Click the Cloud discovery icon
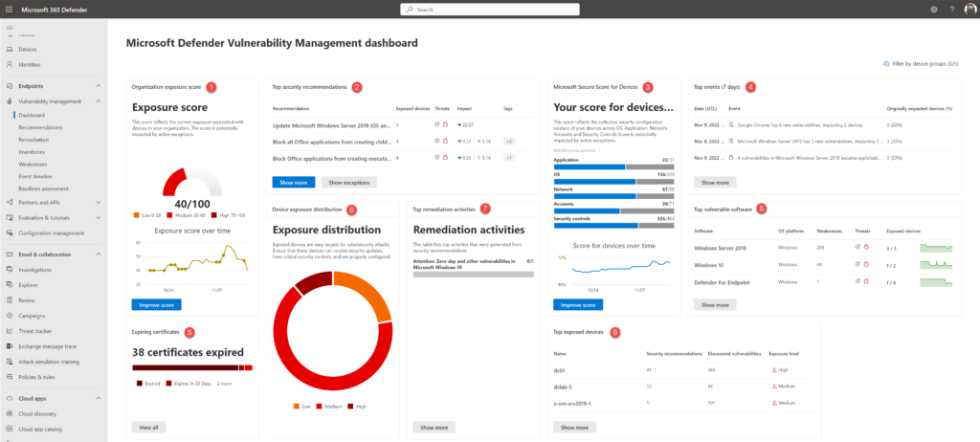 click(x=10, y=414)
